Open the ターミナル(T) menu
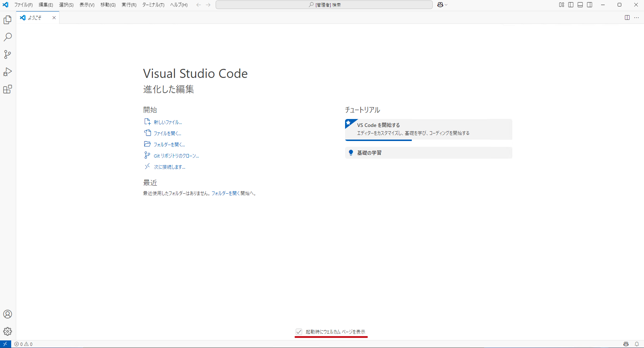The height and width of the screenshot is (348, 644). coord(153,5)
